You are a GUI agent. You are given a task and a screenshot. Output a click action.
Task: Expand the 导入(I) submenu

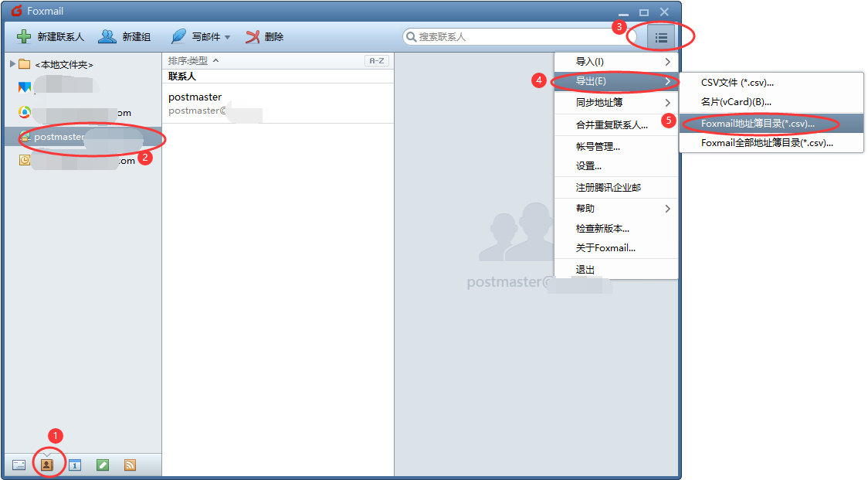click(615, 62)
